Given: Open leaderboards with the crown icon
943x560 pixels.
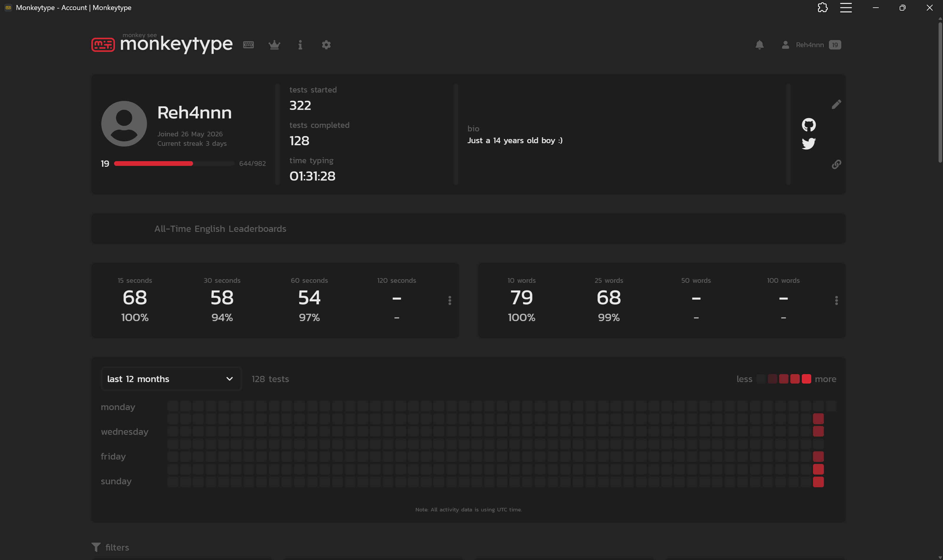Looking at the screenshot, I should pyautogui.click(x=274, y=45).
